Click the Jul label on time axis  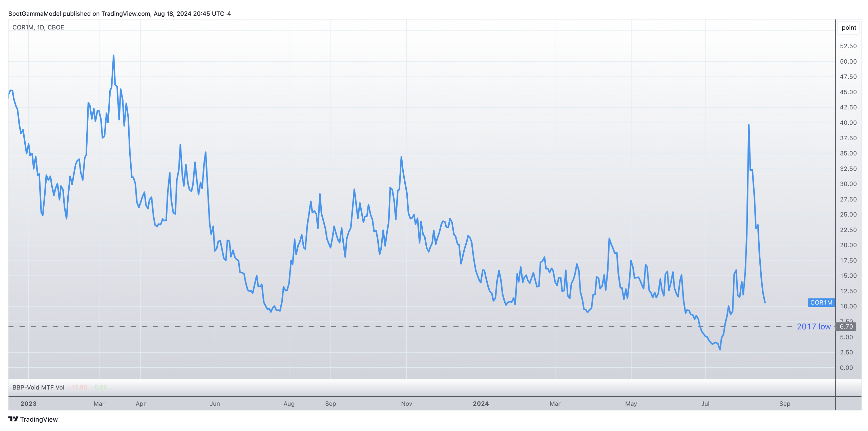pos(705,403)
